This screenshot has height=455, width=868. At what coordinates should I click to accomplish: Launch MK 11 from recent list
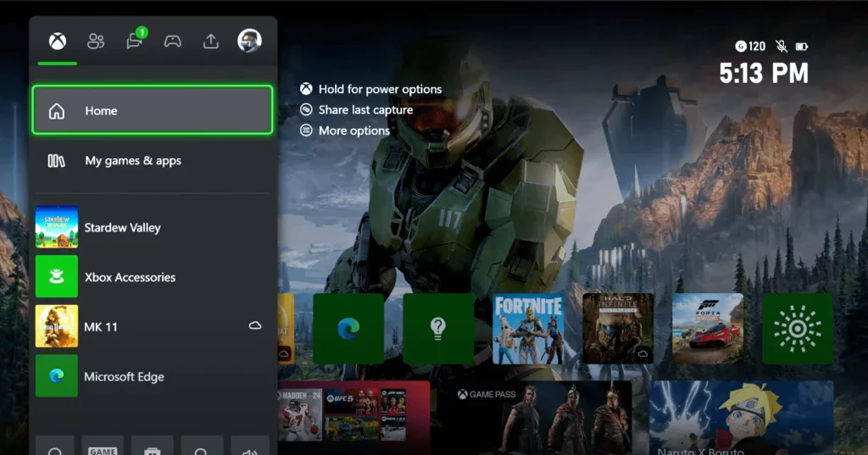(153, 326)
